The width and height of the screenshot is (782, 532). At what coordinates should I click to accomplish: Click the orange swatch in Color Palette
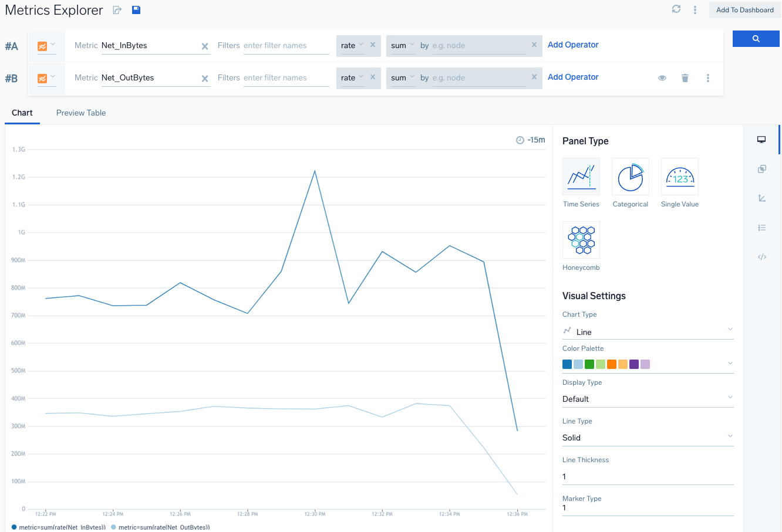(x=612, y=364)
